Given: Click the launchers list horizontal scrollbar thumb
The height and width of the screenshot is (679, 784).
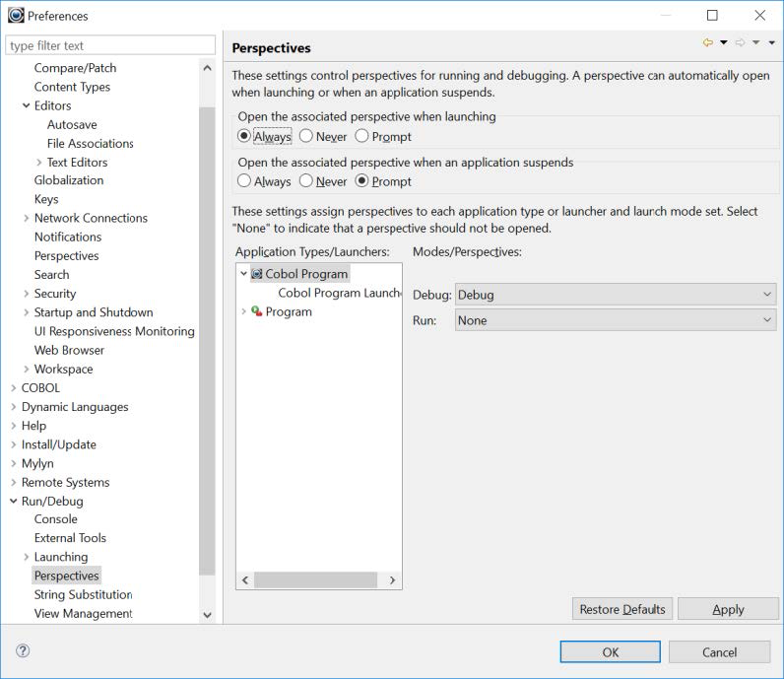Looking at the screenshot, I should (315, 579).
